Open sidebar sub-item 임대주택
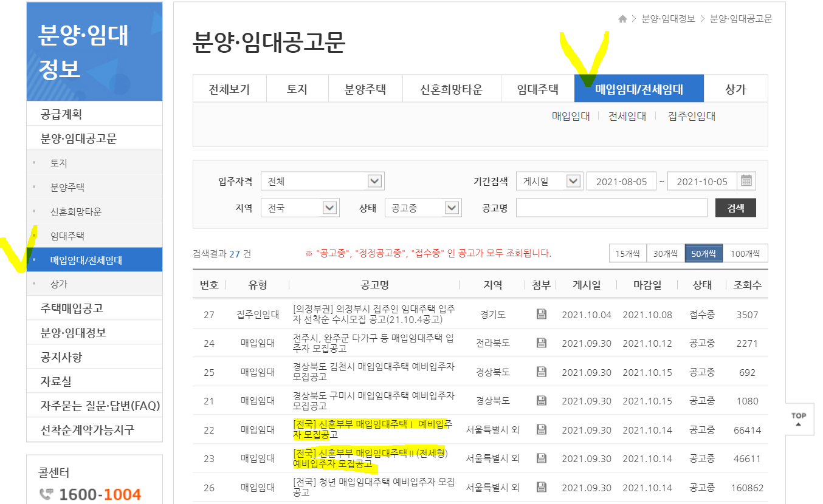 (94, 236)
